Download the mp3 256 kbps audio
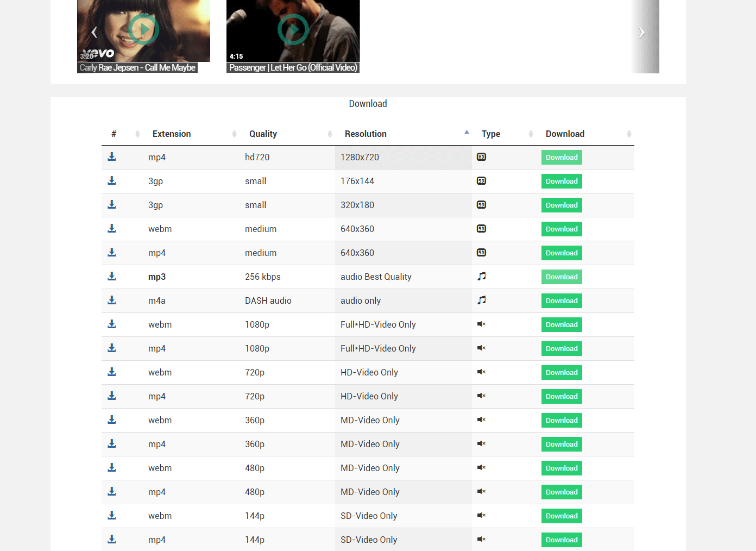 pos(562,277)
